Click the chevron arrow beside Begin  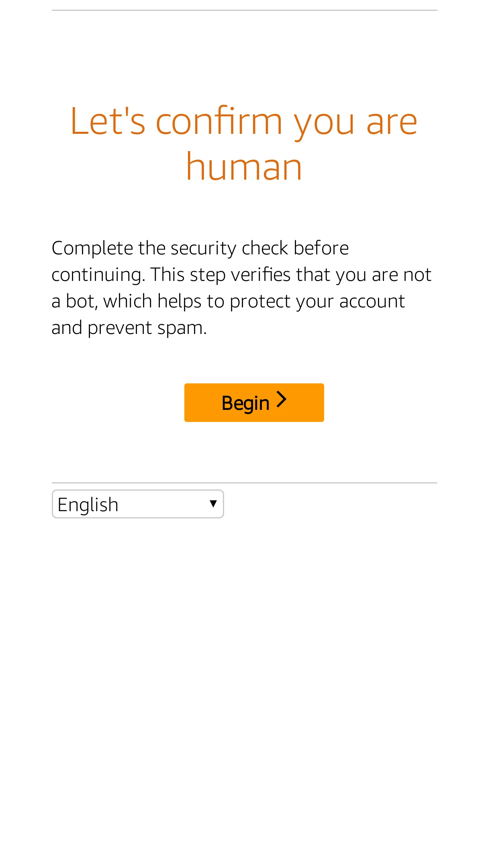pyautogui.click(x=282, y=400)
